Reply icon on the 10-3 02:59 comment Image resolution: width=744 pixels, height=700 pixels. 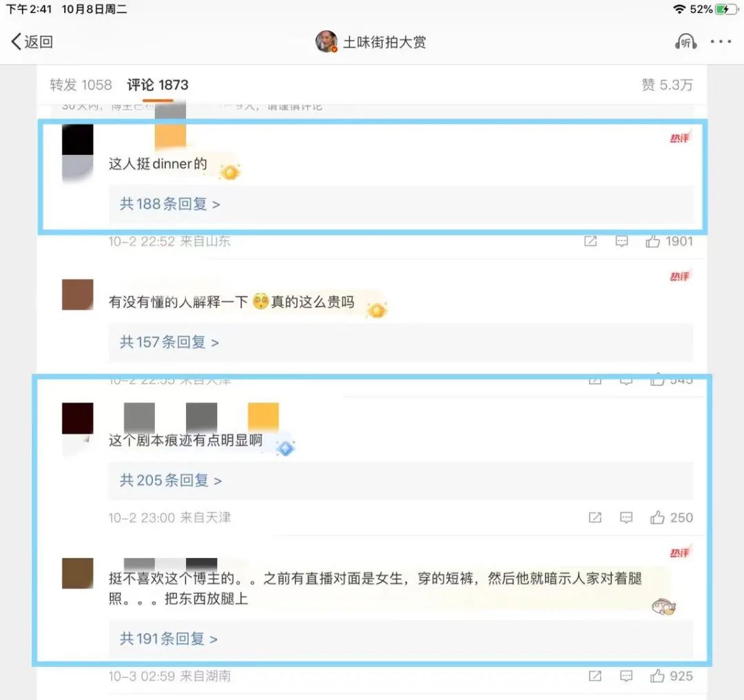click(x=626, y=677)
